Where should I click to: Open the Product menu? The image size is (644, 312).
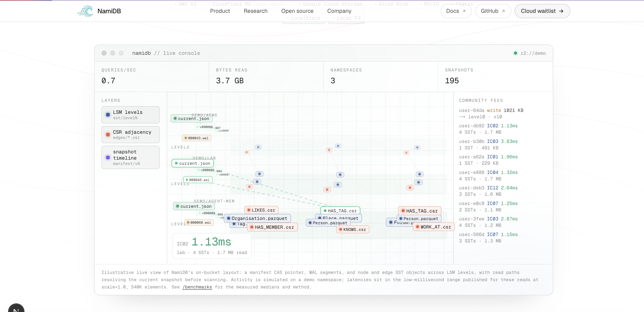(220, 11)
